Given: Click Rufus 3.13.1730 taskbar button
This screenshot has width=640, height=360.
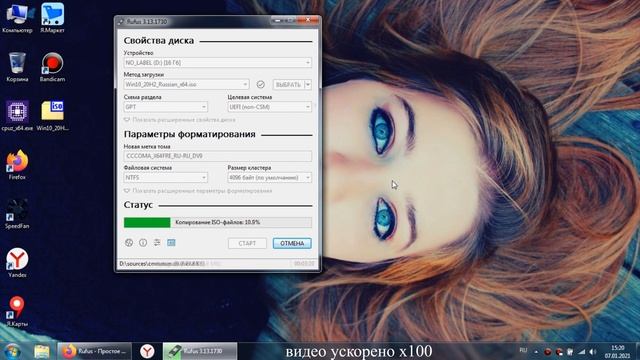Looking at the screenshot, I should [200, 351].
